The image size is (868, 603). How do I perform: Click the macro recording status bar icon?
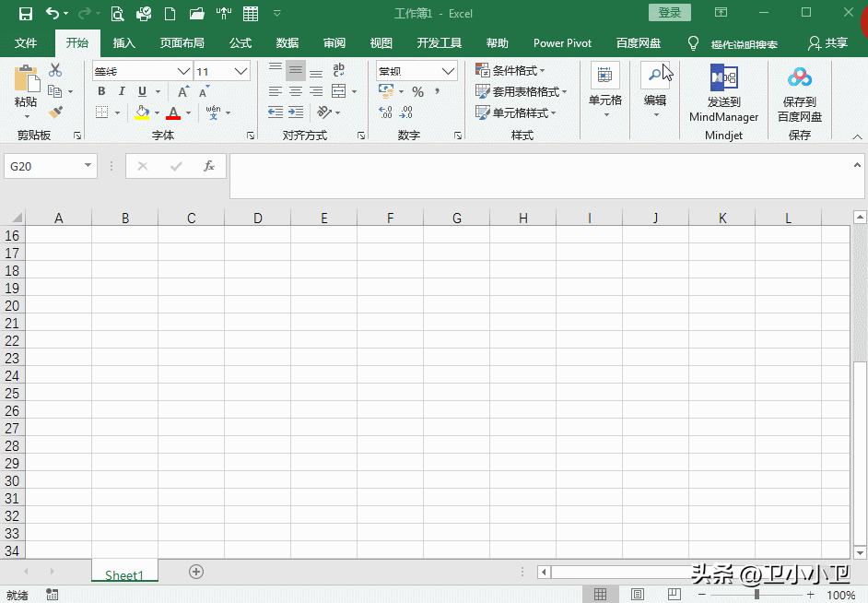pos(52,595)
